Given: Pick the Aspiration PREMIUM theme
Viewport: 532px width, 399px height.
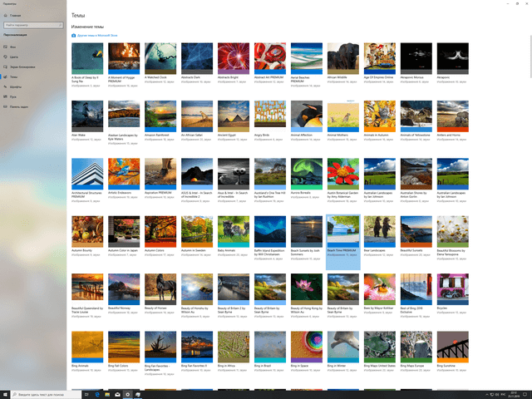Looking at the screenshot, I should [160, 174].
